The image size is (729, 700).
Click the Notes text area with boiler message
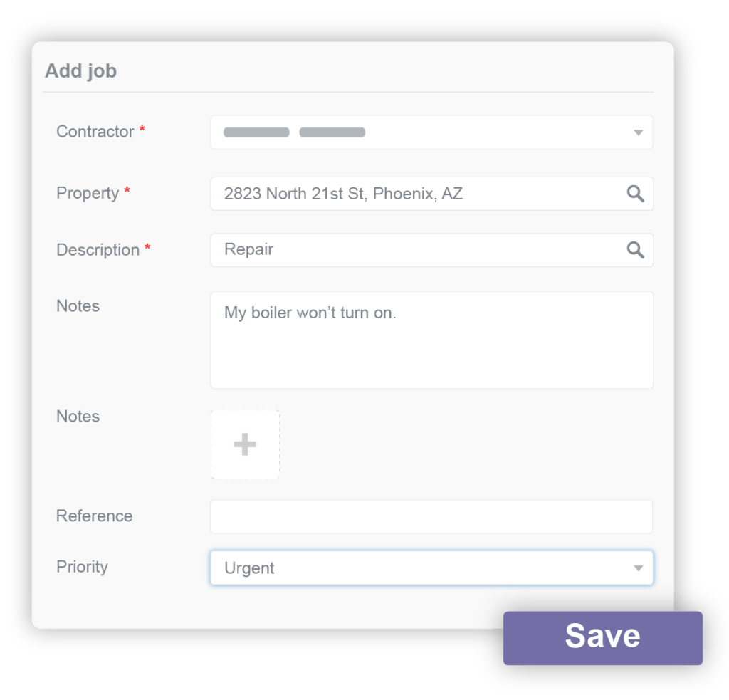(431, 339)
